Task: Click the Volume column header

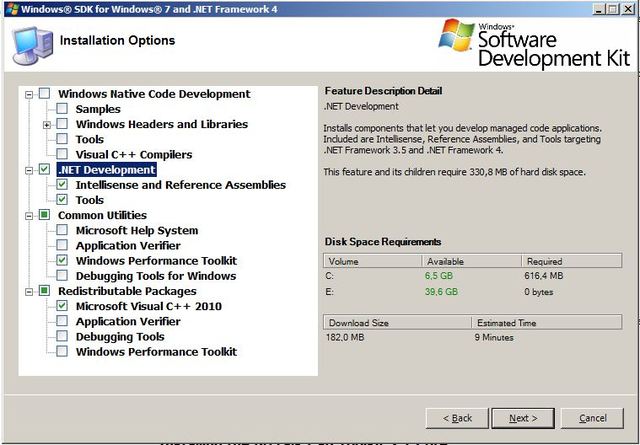Action: pos(372,261)
